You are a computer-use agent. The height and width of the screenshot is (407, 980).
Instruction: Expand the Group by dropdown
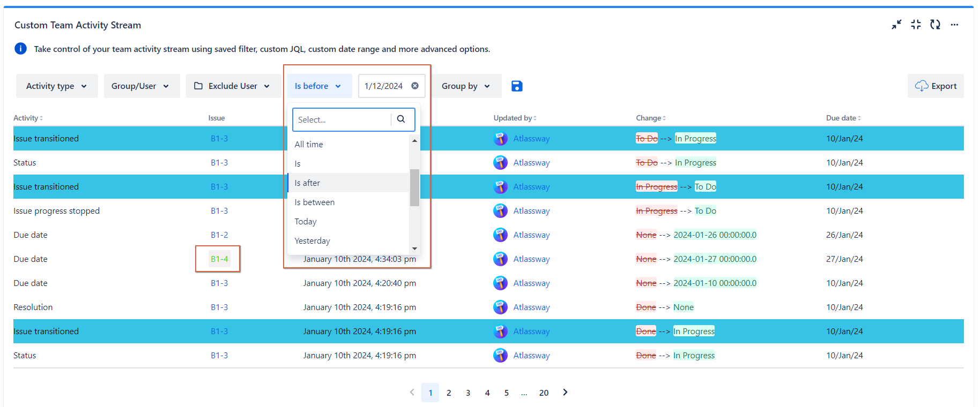[466, 86]
